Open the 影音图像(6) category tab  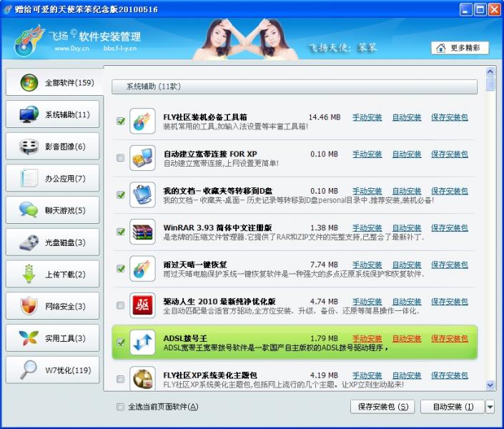click(53, 147)
